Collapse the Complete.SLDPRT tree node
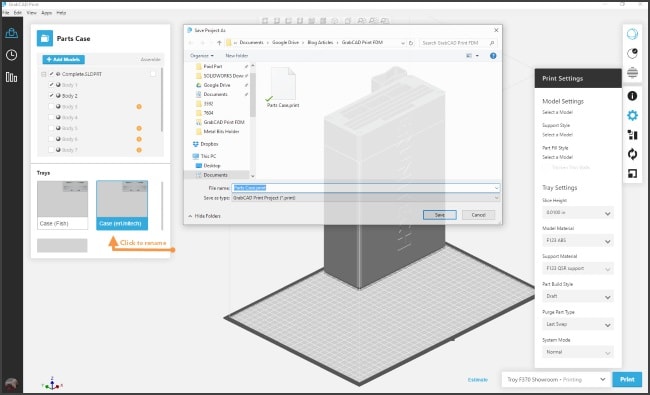The image size is (650, 395). click(x=44, y=74)
